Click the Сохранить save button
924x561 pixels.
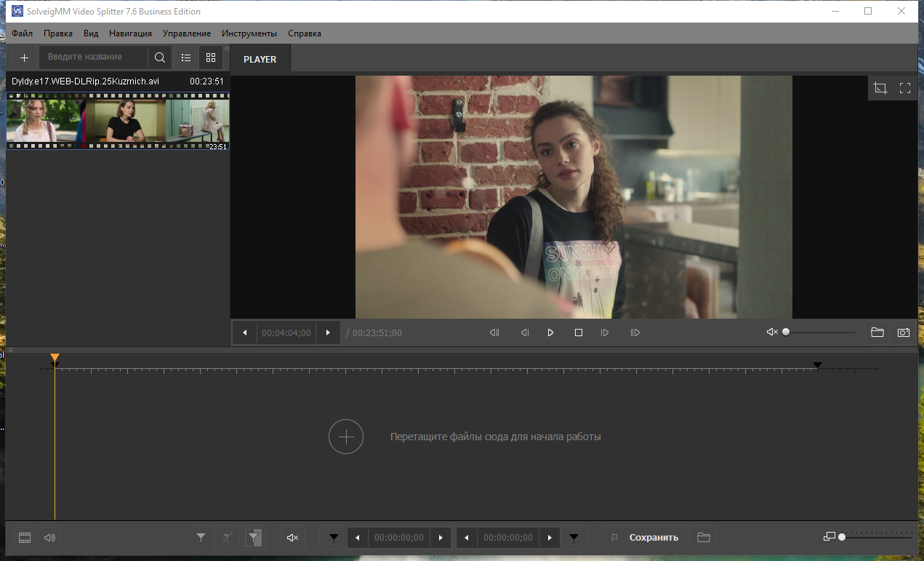646,538
